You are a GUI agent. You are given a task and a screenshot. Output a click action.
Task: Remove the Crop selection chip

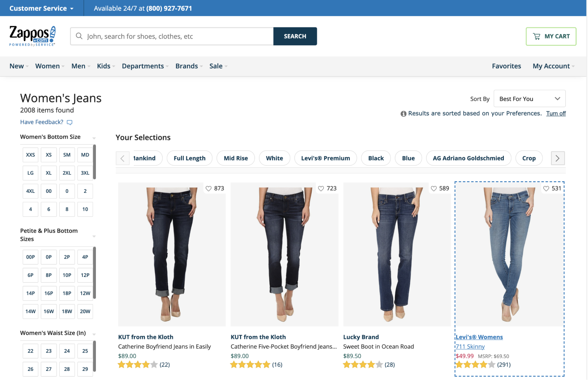click(529, 158)
